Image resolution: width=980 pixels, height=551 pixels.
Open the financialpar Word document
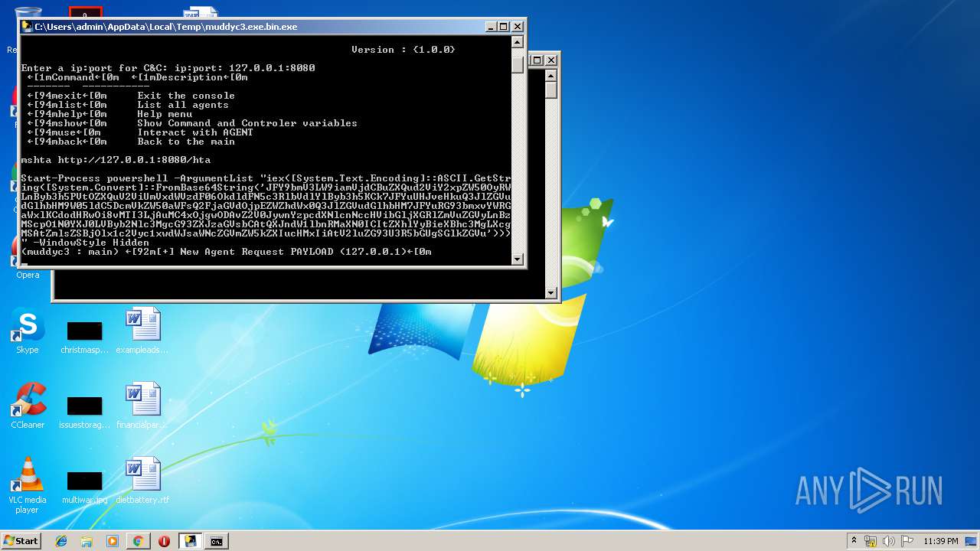(x=142, y=406)
